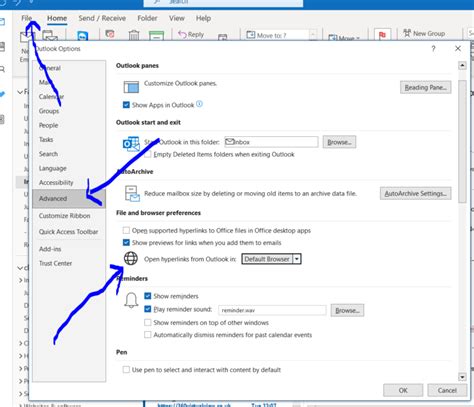The height and width of the screenshot is (407, 474).
Task: Open the Default Browser dropdown
Action: [271, 259]
